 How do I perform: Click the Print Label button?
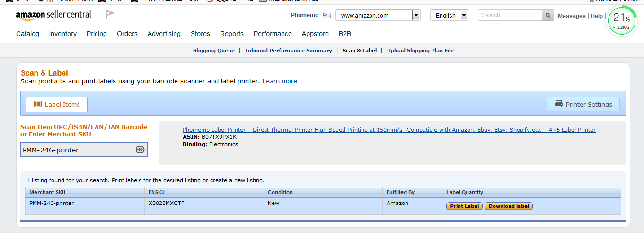[464, 206]
